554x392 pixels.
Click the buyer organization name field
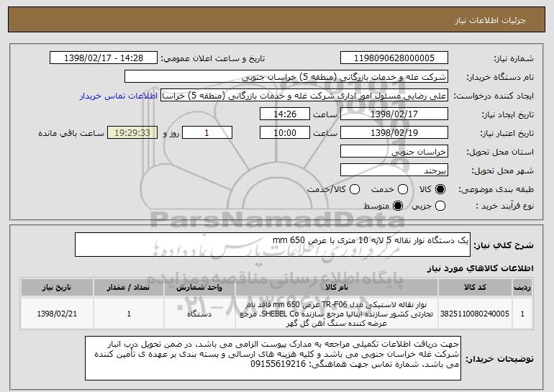[286, 77]
